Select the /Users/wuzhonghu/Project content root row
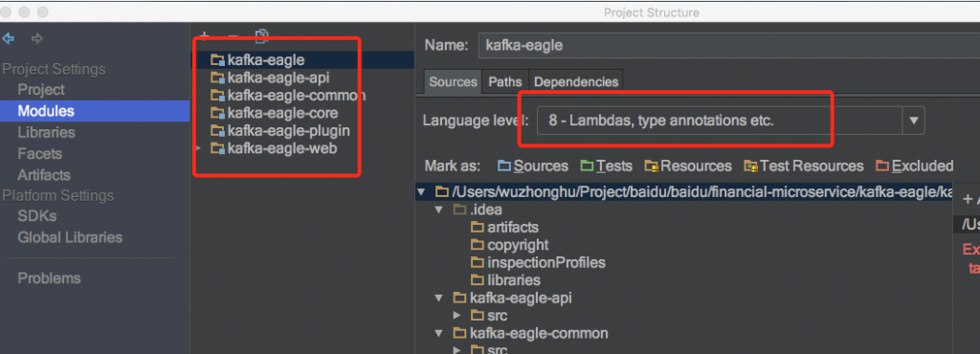 point(684,191)
